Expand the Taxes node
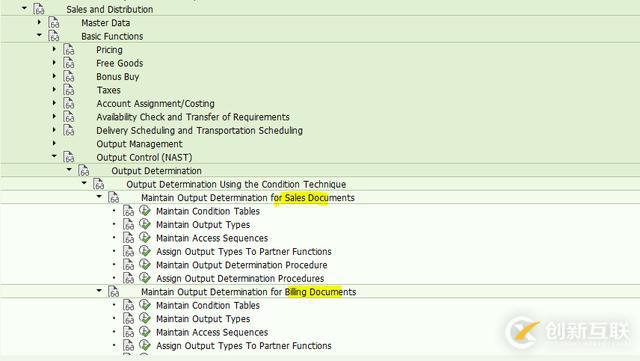Viewport: 640px width, 361px height. [x=54, y=89]
